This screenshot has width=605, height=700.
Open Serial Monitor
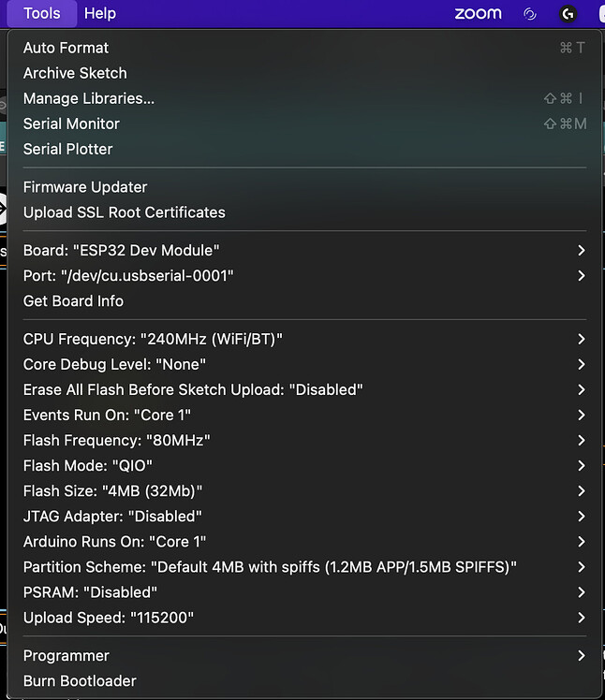[304, 124]
